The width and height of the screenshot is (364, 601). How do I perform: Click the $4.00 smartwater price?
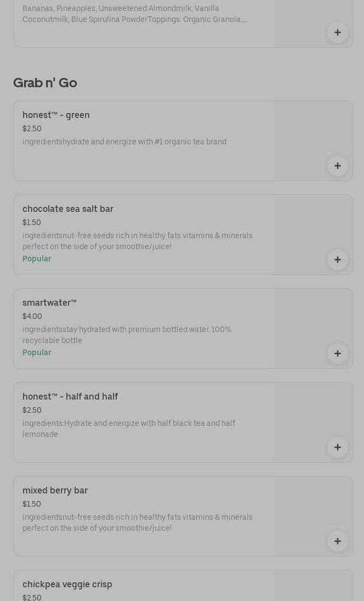[x=32, y=317]
